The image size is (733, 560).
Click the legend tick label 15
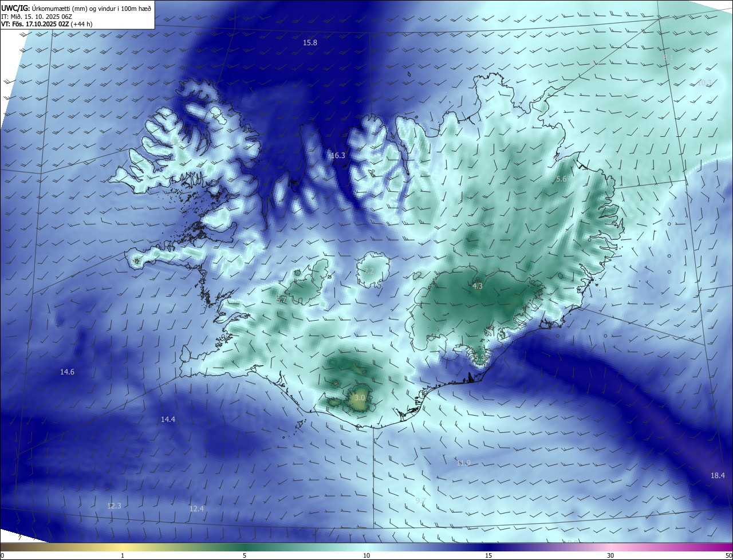pos(488,555)
